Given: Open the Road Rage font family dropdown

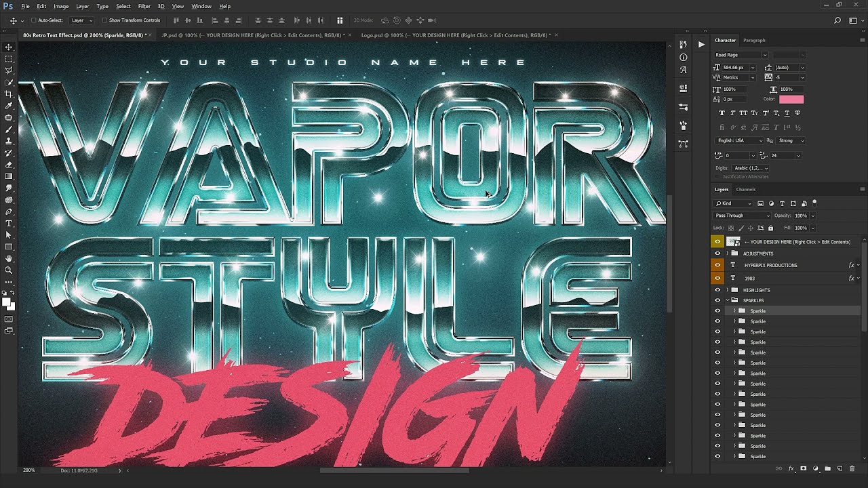Looking at the screenshot, I should (x=741, y=55).
